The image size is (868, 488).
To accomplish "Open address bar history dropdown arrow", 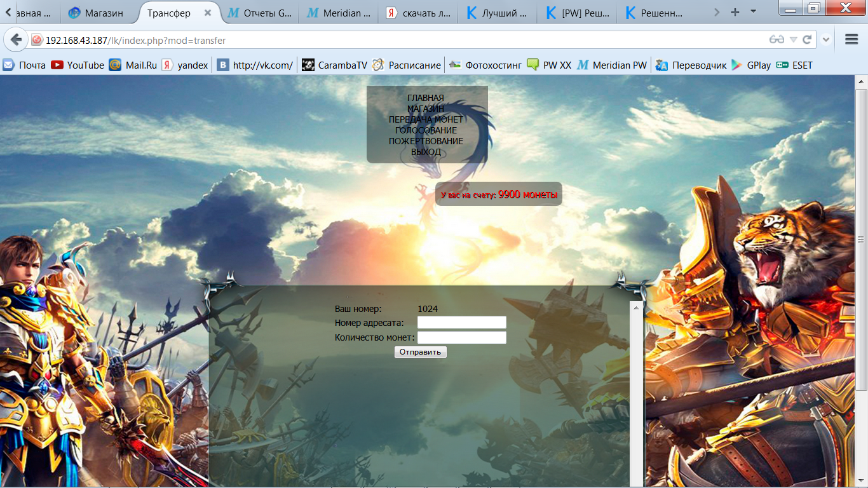I will 793,40.
